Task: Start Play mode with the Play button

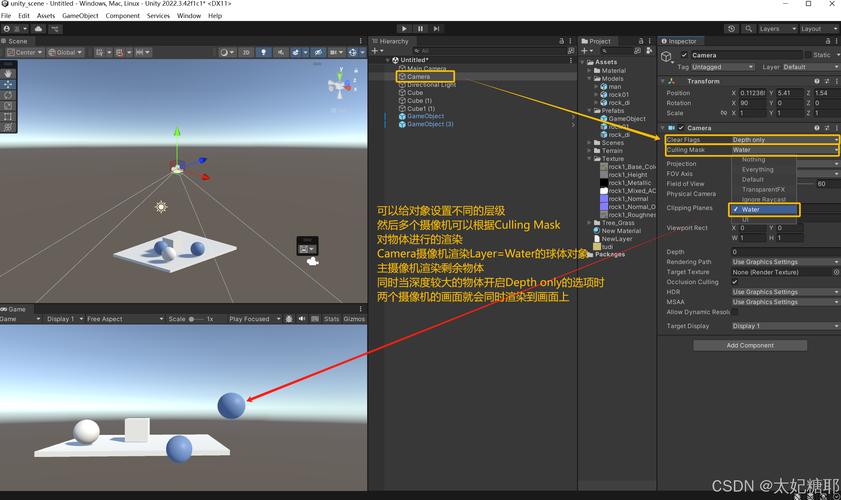Action: [404, 28]
